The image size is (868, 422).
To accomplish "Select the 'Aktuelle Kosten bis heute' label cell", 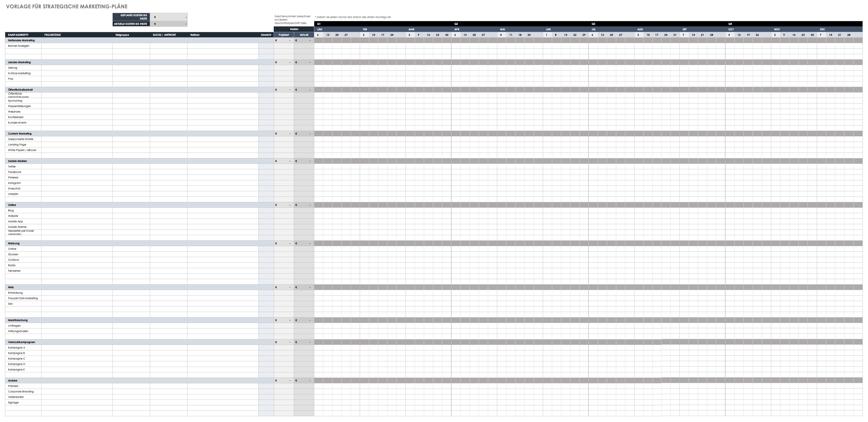I will 131,24.
